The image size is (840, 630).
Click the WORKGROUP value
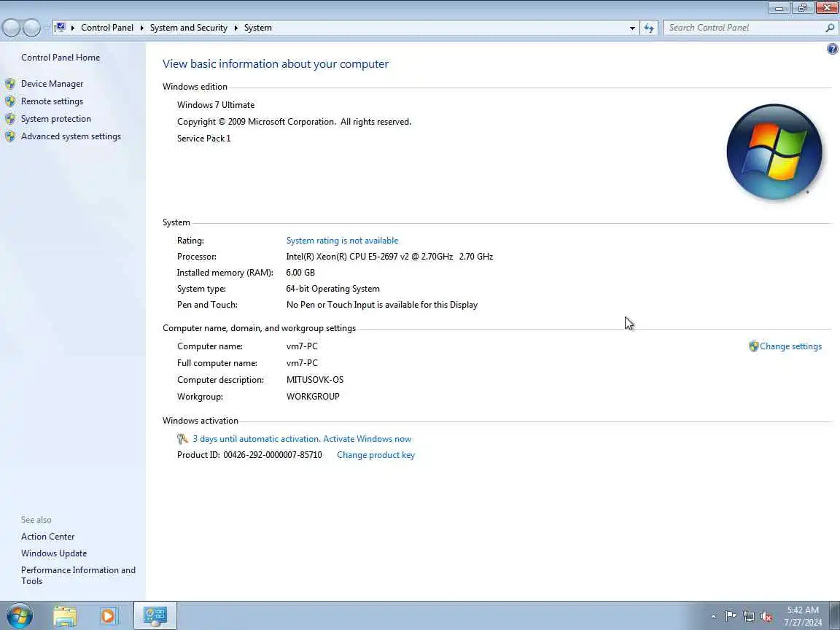pos(313,397)
